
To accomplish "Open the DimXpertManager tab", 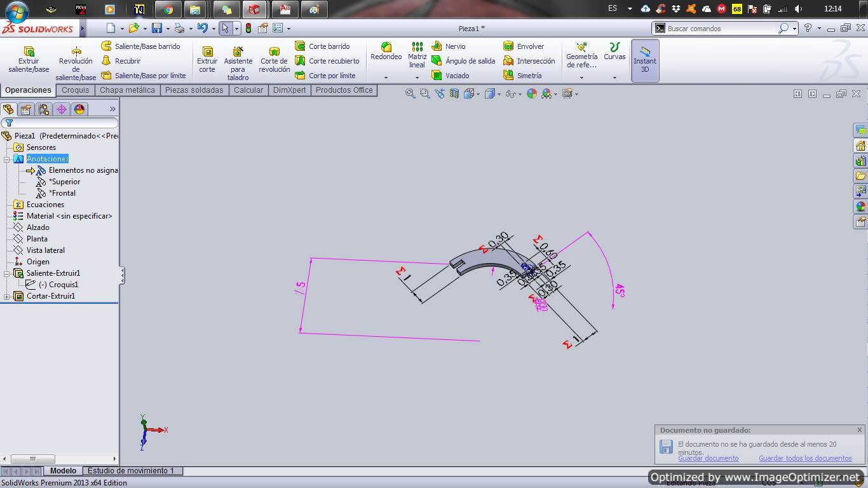I will (62, 109).
